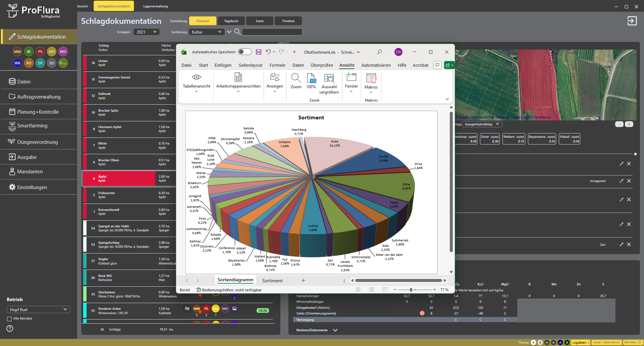Click the help question mark icon
The image size is (644, 346).
click(10, 329)
